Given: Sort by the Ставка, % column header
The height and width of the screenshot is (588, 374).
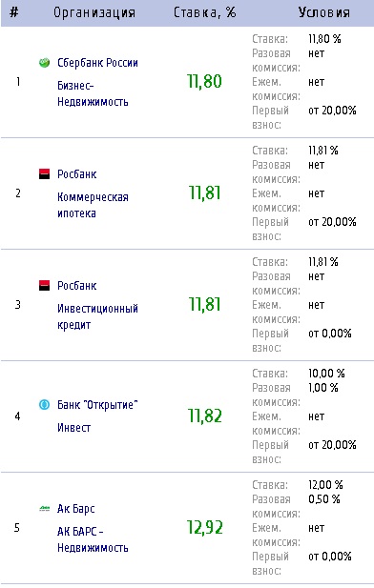Looking at the screenshot, I should pyautogui.click(x=204, y=12).
